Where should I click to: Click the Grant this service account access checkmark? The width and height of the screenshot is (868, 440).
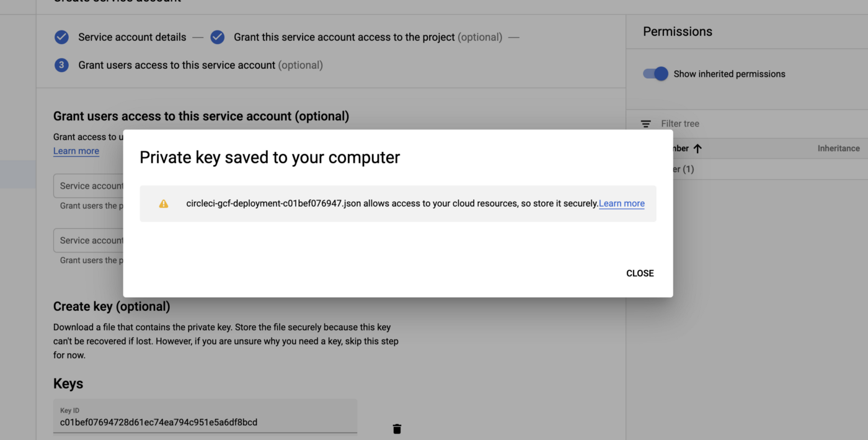pyautogui.click(x=217, y=37)
